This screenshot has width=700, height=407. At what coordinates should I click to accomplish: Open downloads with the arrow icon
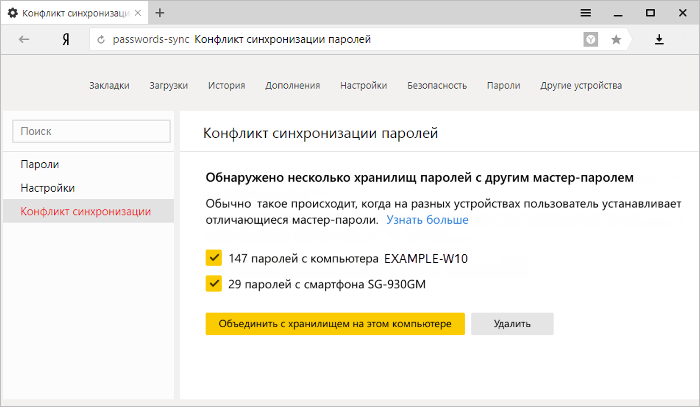(659, 40)
